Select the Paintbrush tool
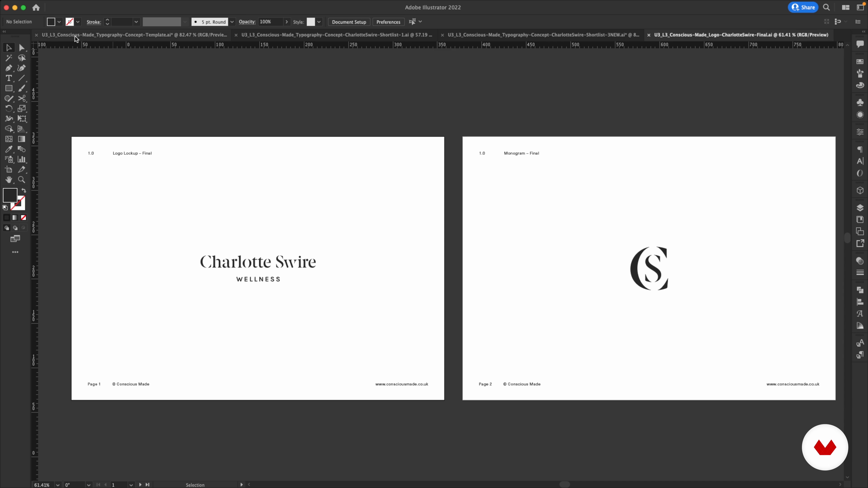This screenshot has height=488, width=868. click(x=21, y=88)
